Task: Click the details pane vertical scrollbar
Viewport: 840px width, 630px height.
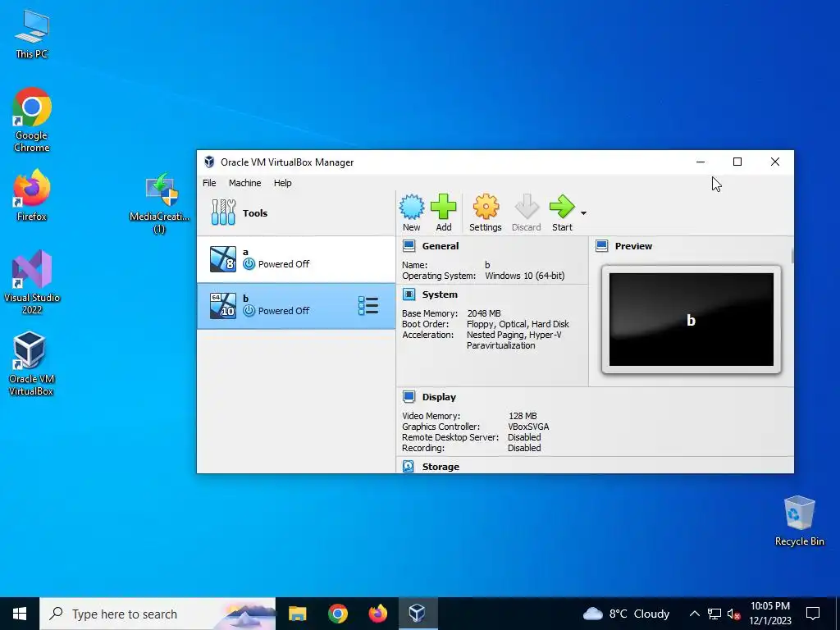Action: [x=792, y=255]
